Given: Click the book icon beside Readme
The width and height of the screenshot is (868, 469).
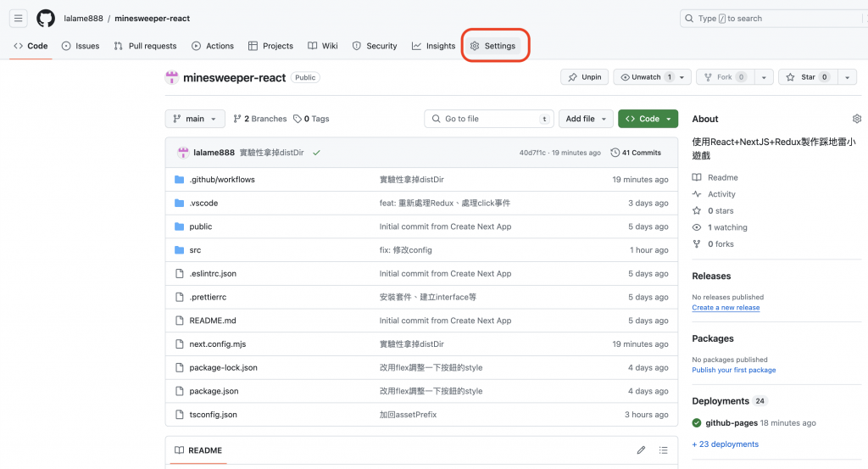Looking at the screenshot, I should [697, 177].
